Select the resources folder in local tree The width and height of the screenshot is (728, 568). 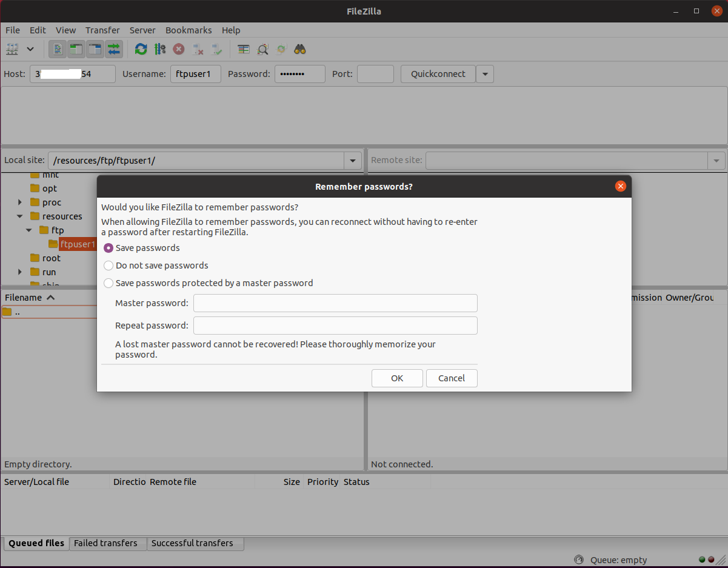click(62, 216)
